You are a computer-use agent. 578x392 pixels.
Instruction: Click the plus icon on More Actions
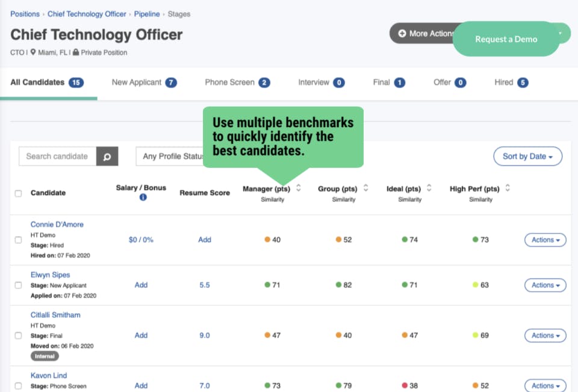(402, 34)
